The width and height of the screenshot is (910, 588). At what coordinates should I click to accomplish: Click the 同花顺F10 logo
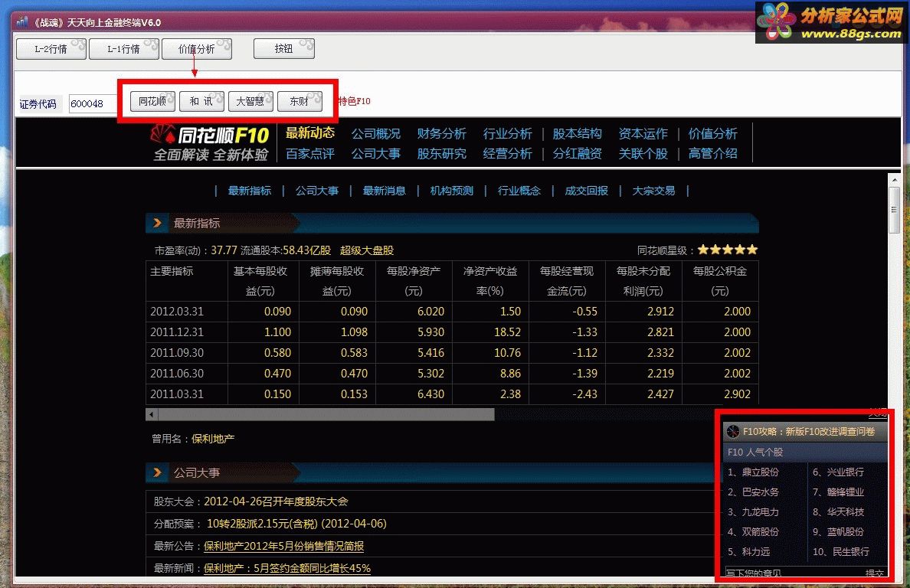tap(210, 142)
